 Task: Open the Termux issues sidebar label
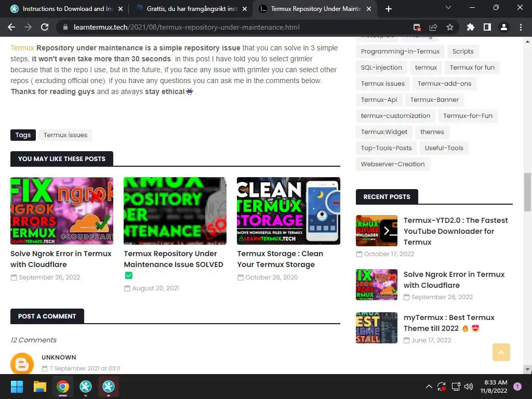383,84
